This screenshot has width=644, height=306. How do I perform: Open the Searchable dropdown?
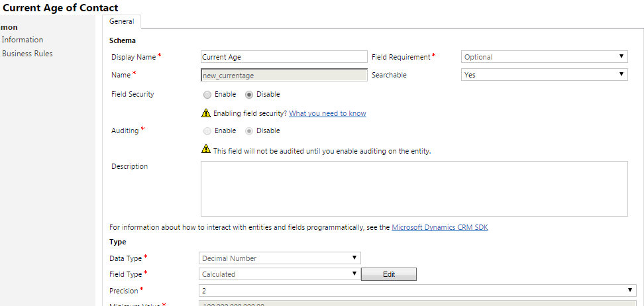(x=544, y=75)
